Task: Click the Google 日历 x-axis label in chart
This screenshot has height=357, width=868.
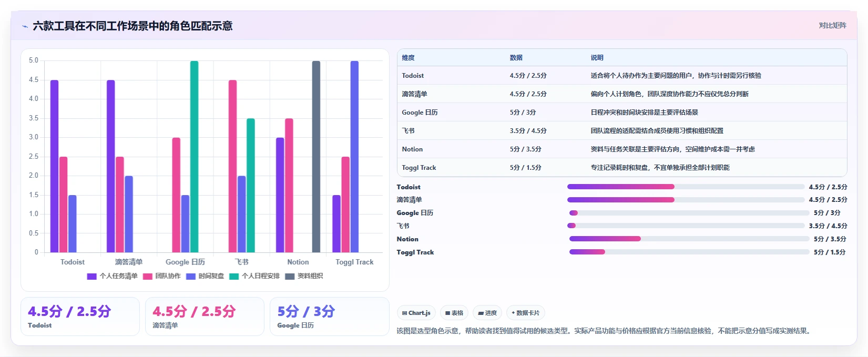Action: coord(185,262)
